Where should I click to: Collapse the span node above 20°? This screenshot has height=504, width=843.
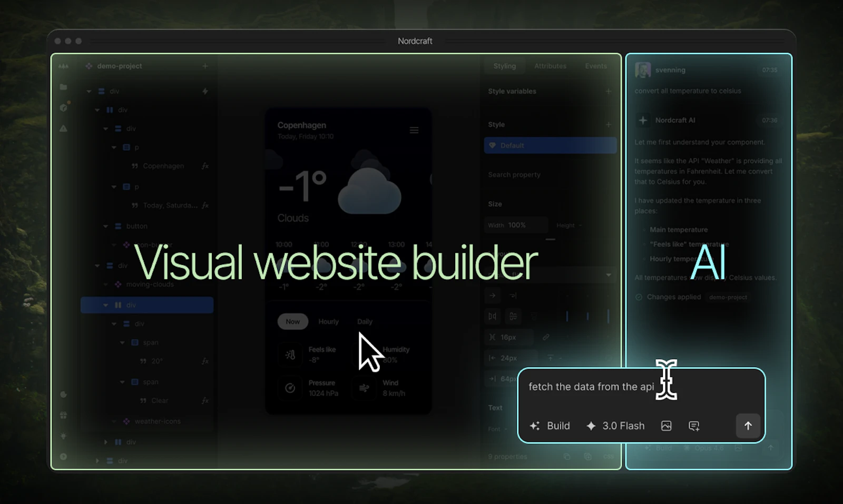(122, 342)
